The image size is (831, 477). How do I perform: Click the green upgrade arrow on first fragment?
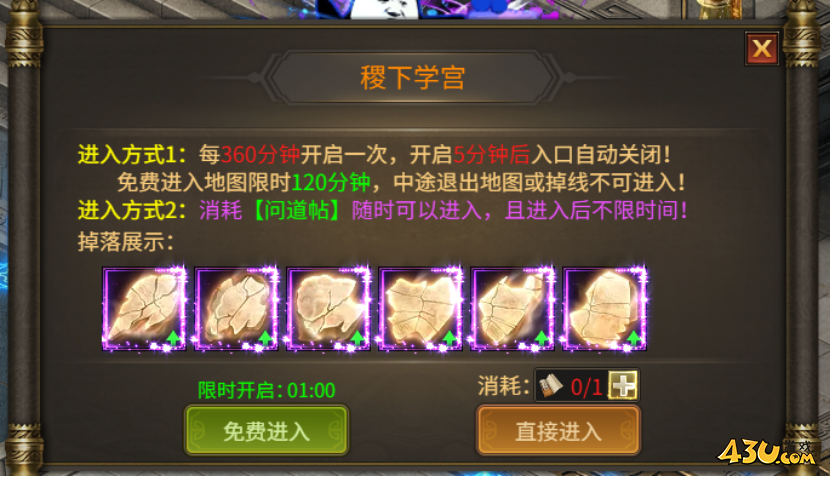pos(173,337)
